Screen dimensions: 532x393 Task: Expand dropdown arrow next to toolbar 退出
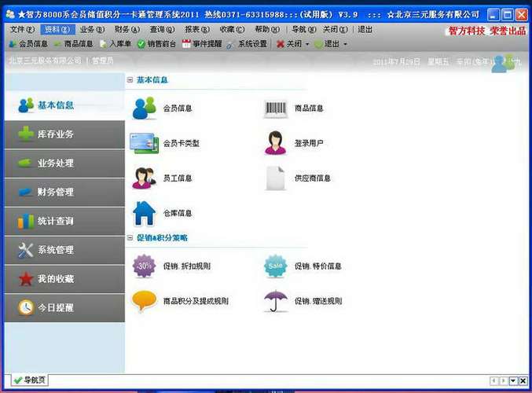[x=346, y=44]
